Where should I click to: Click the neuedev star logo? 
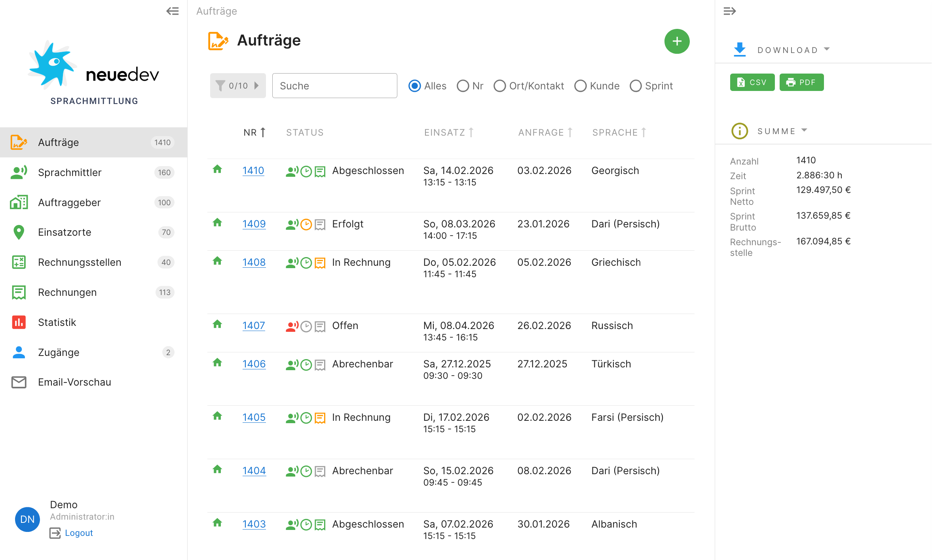coord(52,64)
